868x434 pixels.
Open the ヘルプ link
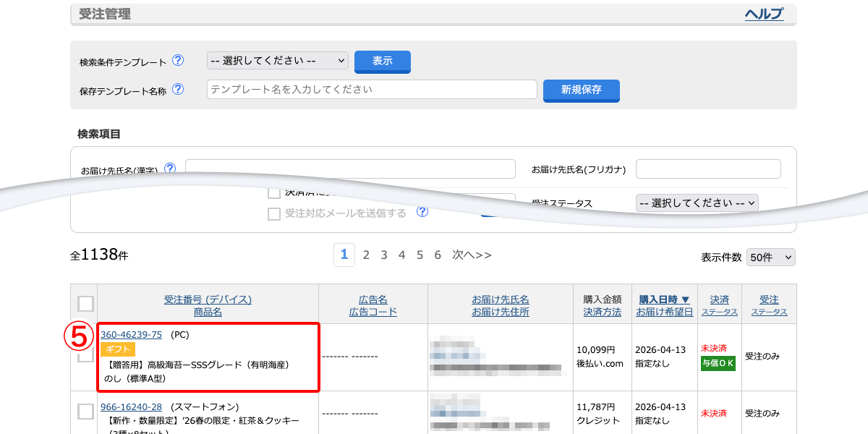click(764, 14)
